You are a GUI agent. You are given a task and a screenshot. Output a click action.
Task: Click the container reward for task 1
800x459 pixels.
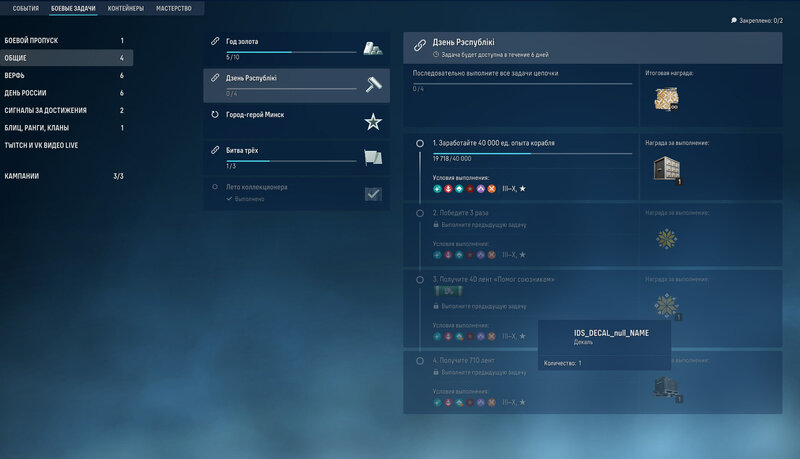click(x=666, y=169)
